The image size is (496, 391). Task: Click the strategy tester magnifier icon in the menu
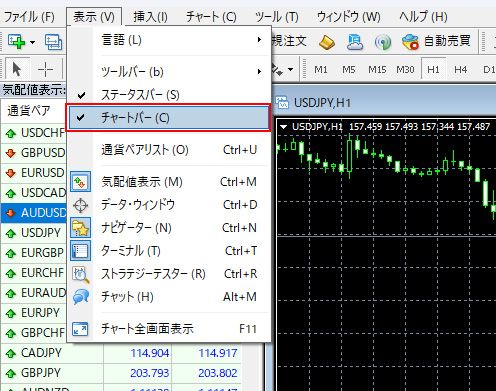point(80,274)
